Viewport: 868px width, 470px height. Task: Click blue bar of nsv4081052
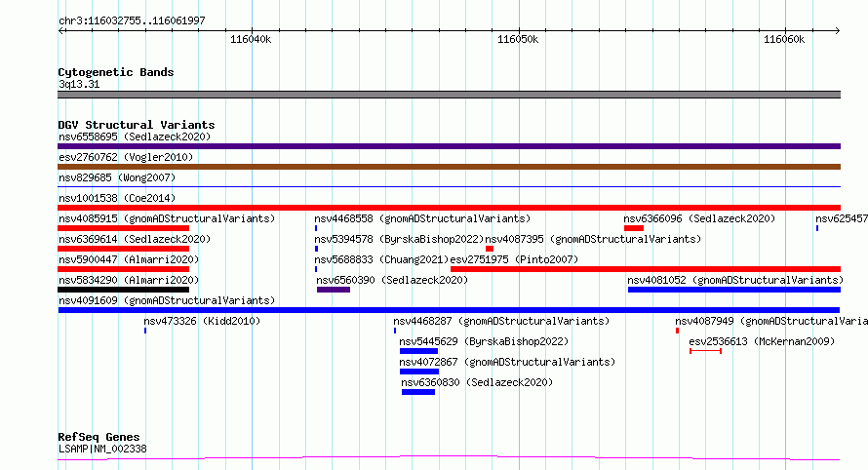coord(734,290)
